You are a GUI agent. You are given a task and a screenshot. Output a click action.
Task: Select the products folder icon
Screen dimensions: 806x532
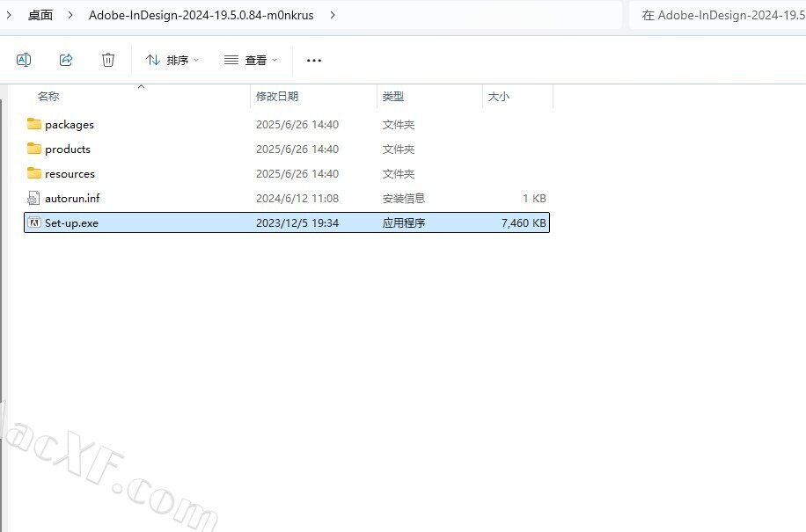click(x=34, y=149)
